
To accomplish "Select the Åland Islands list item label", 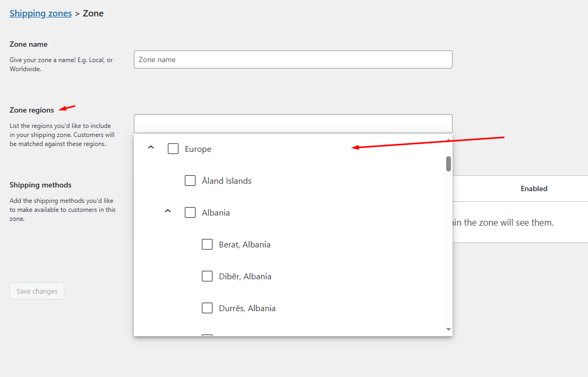I will [x=226, y=181].
